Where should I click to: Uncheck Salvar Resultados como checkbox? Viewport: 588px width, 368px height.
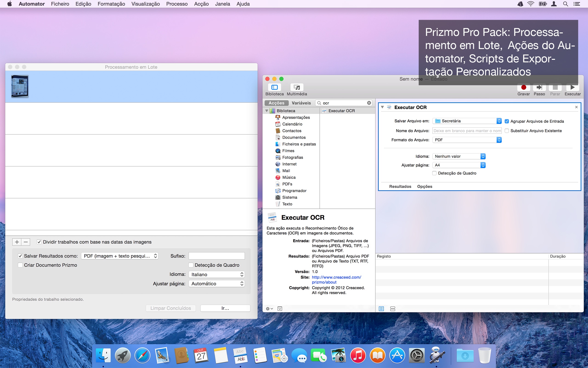pyautogui.click(x=20, y=256)
